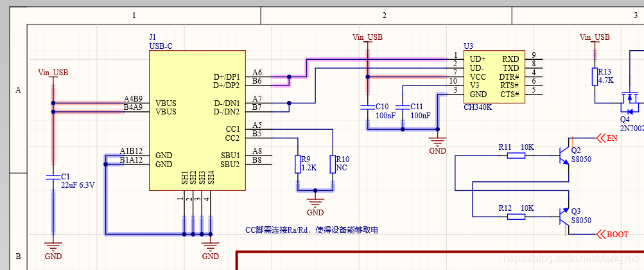Click the CH340K part name label
Image resolution: width=644 pixels, height=270 pixels.
[x=478, y=107]
